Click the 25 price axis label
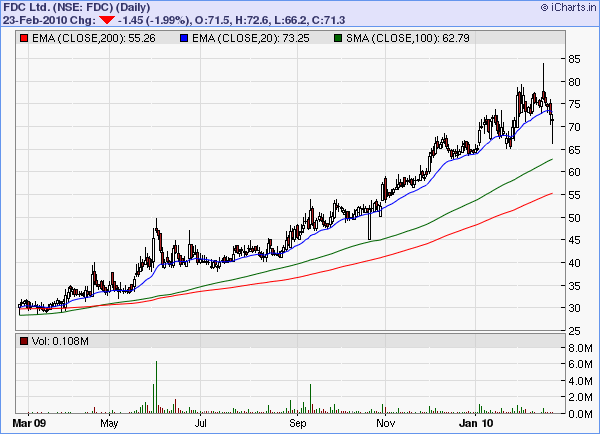The image size is (600, 434). coord(574,331)
